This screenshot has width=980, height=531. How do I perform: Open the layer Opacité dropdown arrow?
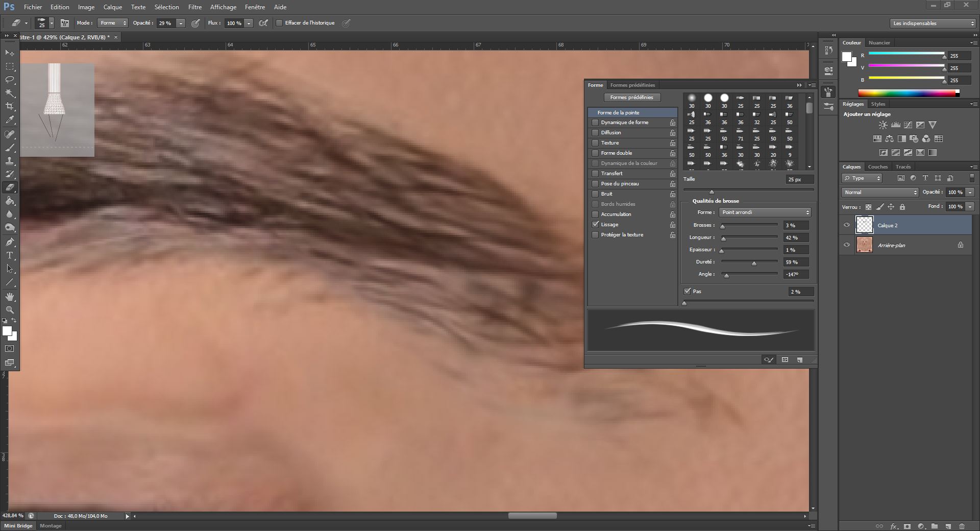click(970, 192)
